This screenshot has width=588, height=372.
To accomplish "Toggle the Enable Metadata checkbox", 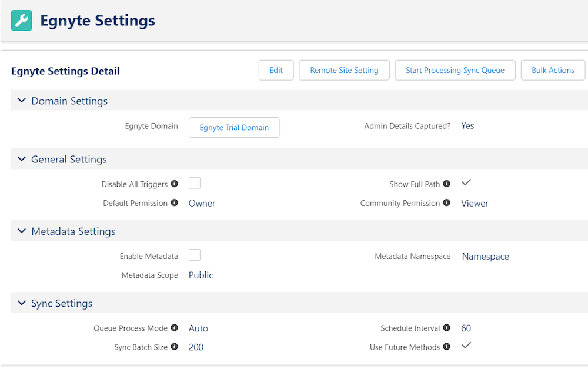I will (x=195, y=255).
